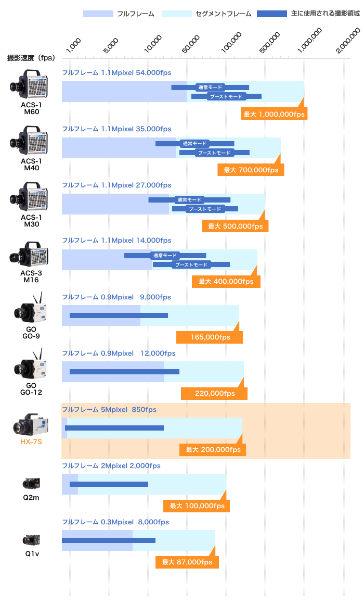Screen dimensions: 364x605
Task: Click the 最大 700,000fps orange label
Action: (251, 170)
